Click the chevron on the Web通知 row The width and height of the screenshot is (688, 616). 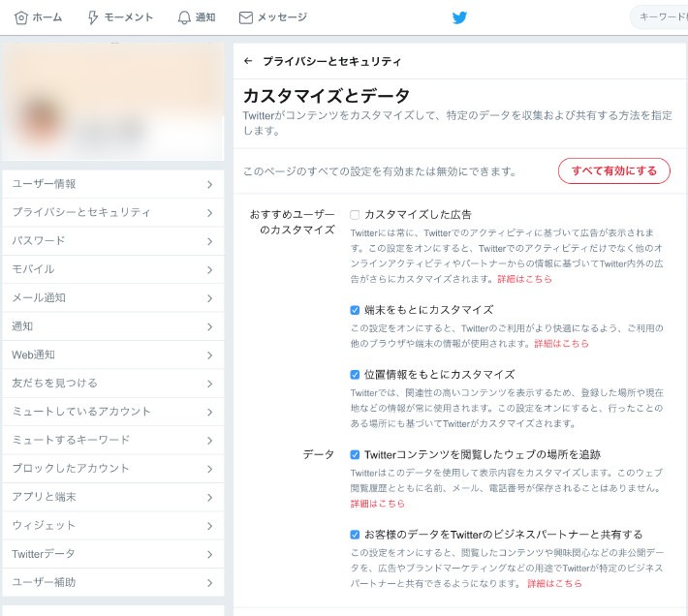click(209, 355)
